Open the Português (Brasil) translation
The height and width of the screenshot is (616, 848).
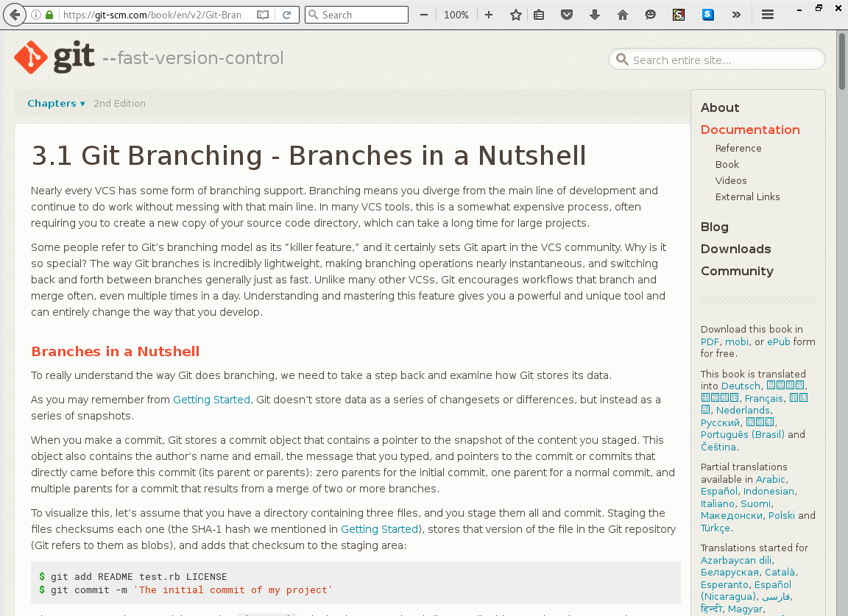[743, 435]
